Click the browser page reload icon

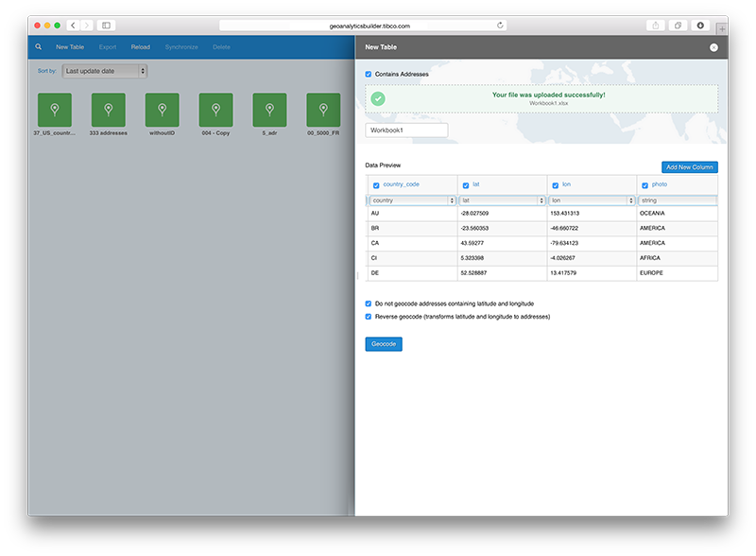tap(500, 26)
